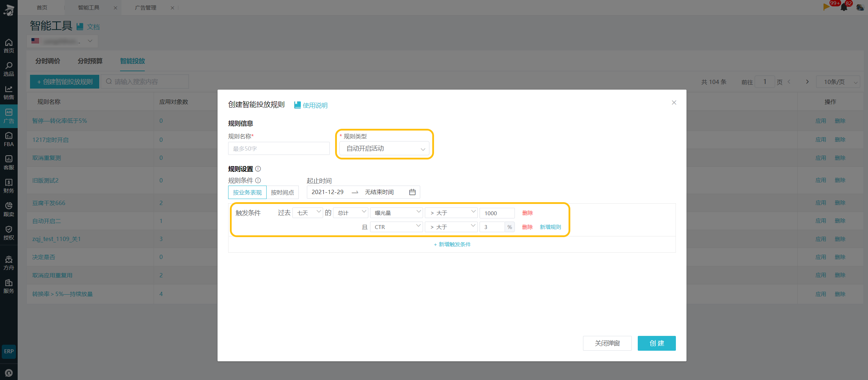Open the notification bell icon
This screenshot has height=380, width=868.
(844, 7)
